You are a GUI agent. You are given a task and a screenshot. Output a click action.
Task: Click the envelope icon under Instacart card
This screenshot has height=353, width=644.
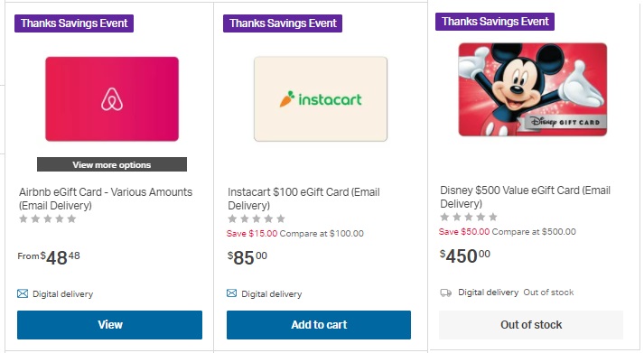(231, 293)
